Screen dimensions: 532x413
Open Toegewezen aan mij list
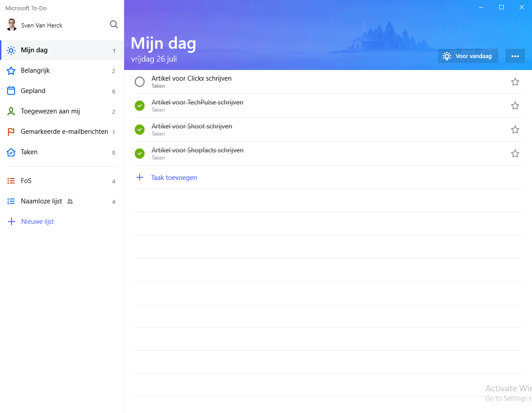pos(62,111)
